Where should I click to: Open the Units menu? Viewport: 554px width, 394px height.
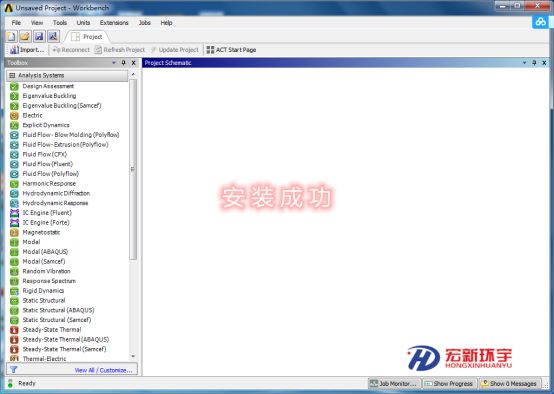[83, 23]
